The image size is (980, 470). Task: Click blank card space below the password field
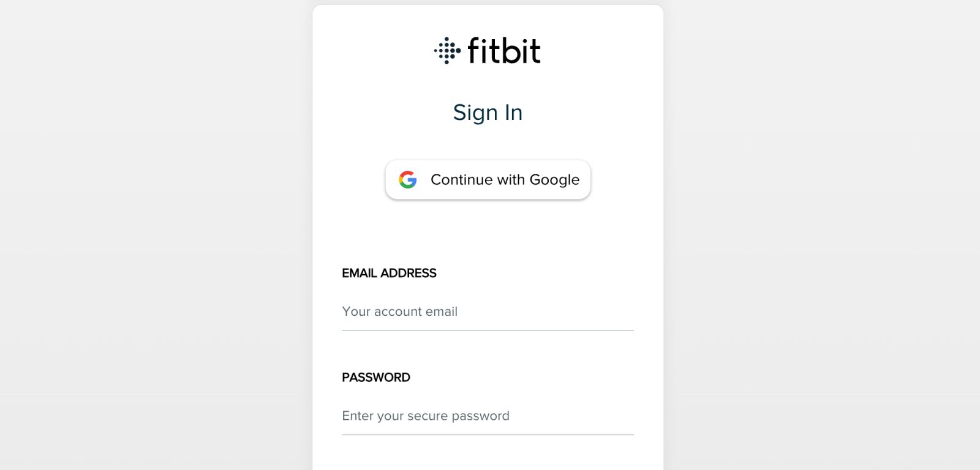coord(488,456)
